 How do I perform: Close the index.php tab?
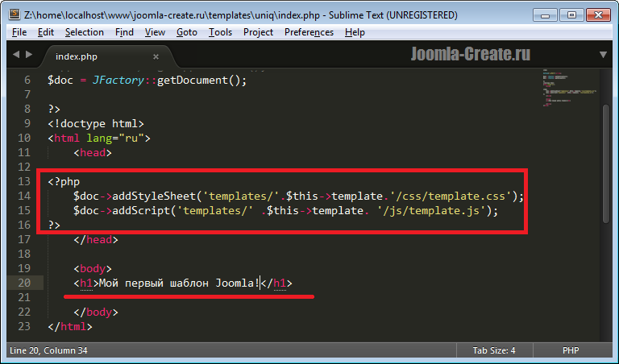click(156, 56)
